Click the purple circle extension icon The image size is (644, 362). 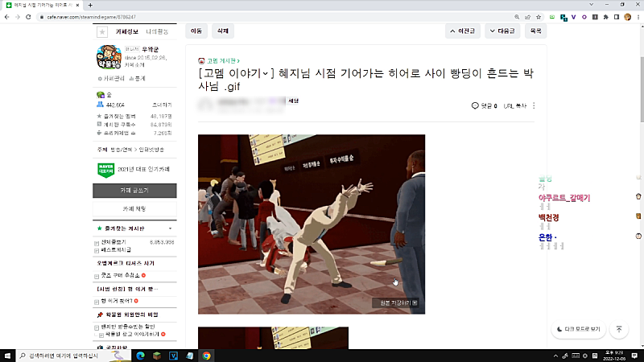tap(584, 17)
